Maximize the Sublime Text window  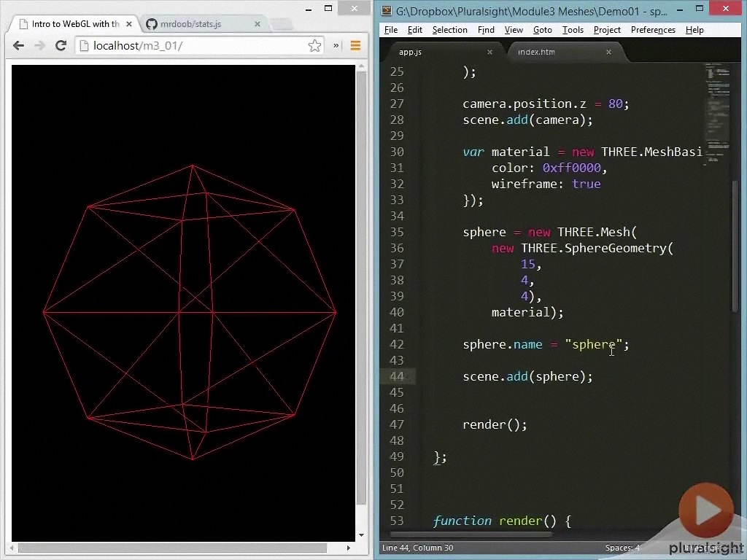[x=700, y=9]
